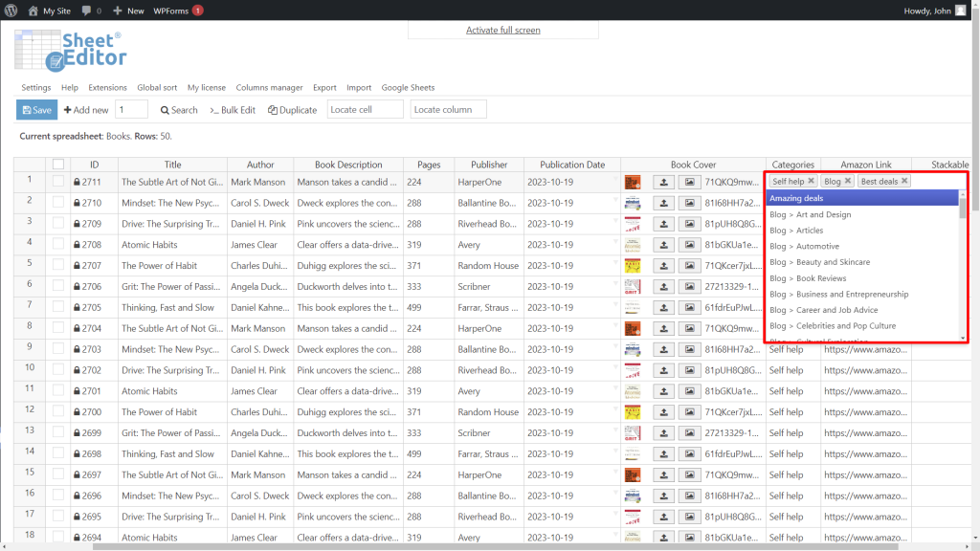
Task: Choose Blog > Articles category
Action: pyautogui.click(x=862, y=231)
